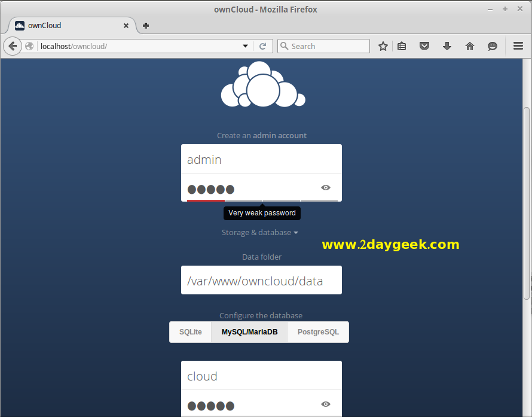Click the search magnifier icon
The image size is (532, 417).
285,46
